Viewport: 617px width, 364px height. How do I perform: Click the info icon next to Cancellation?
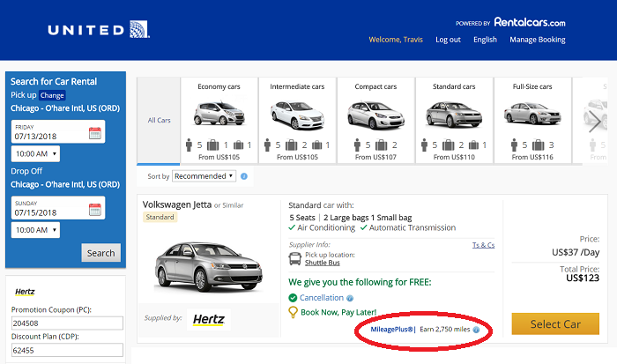pos(350,298)
